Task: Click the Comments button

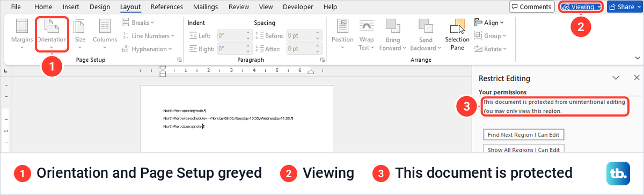Action: (532, 7)
